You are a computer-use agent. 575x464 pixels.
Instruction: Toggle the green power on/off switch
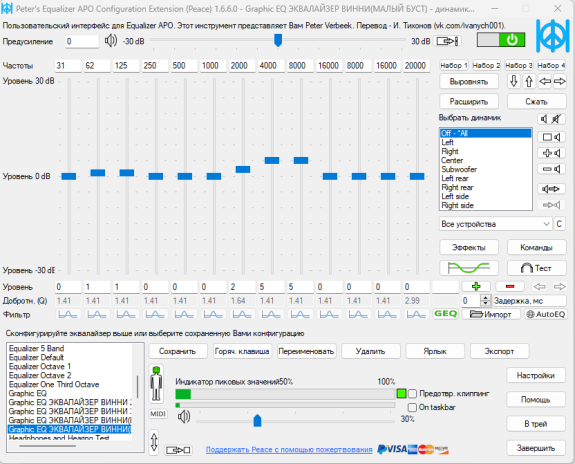[501, 40]
